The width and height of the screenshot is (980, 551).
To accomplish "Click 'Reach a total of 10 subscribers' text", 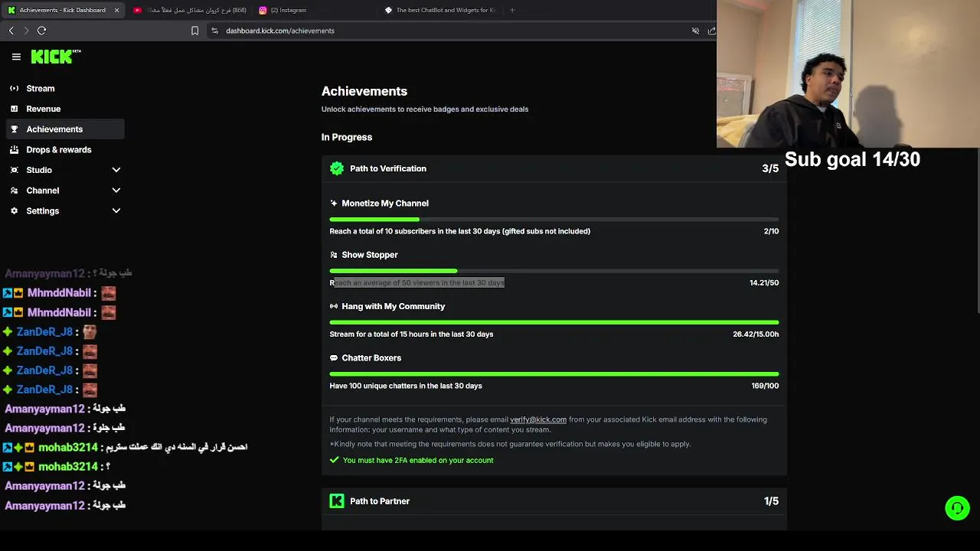I will [x=459, y=231].
